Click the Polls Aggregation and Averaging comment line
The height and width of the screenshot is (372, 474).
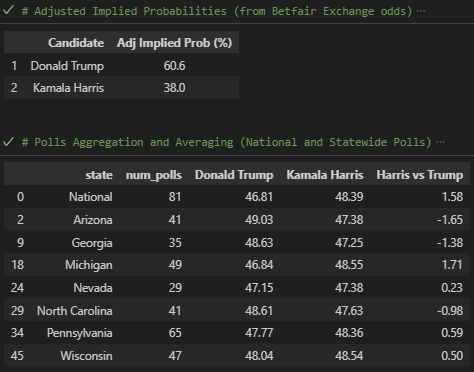click(227, 142)
